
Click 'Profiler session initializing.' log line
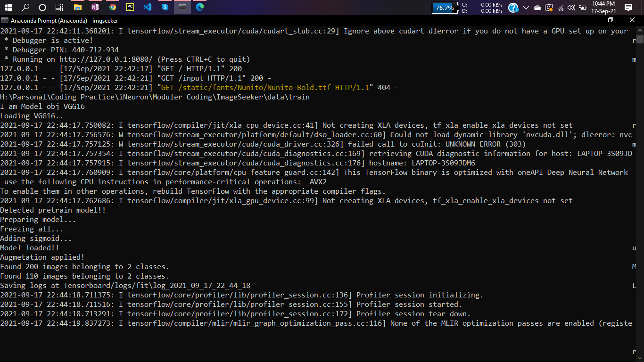(242, 295)
